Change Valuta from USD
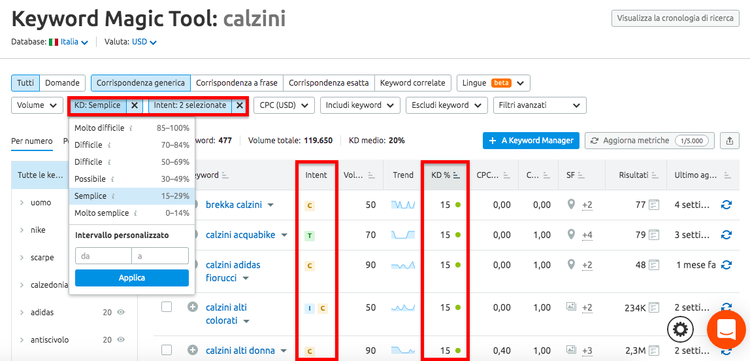This screenshot has height=361, width=750. point(144,42)
